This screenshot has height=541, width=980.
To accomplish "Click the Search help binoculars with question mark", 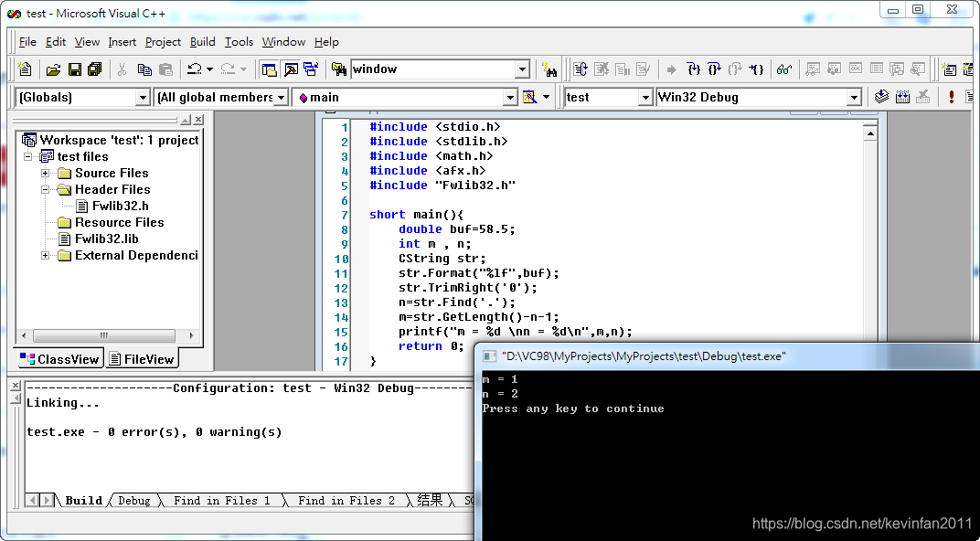I will coord(549,69).
